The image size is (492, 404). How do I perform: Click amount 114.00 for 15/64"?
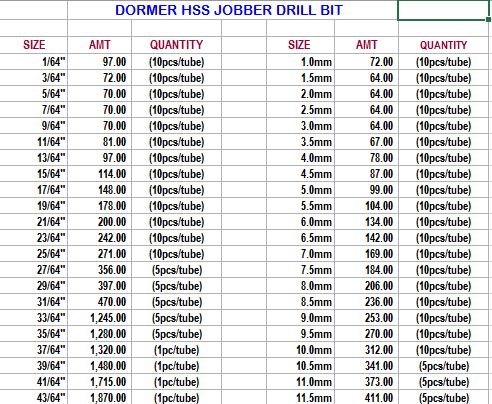(99, 174)
